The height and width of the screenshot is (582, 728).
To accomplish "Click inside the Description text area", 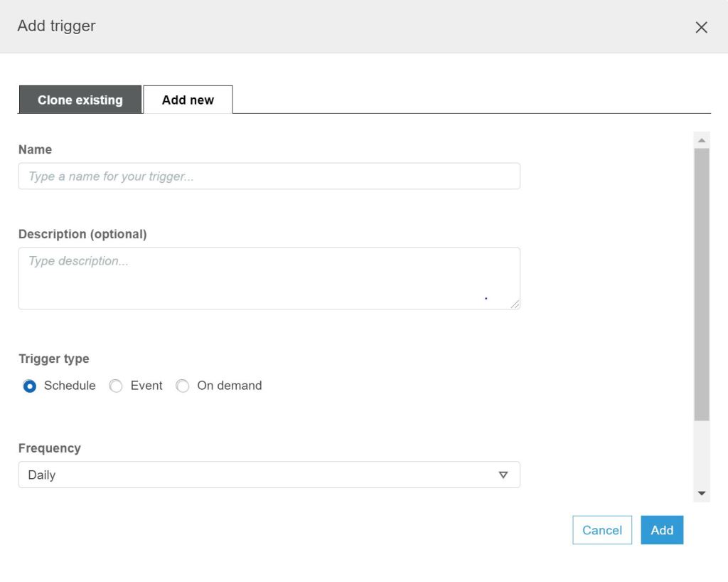I will tap(269, 278).
